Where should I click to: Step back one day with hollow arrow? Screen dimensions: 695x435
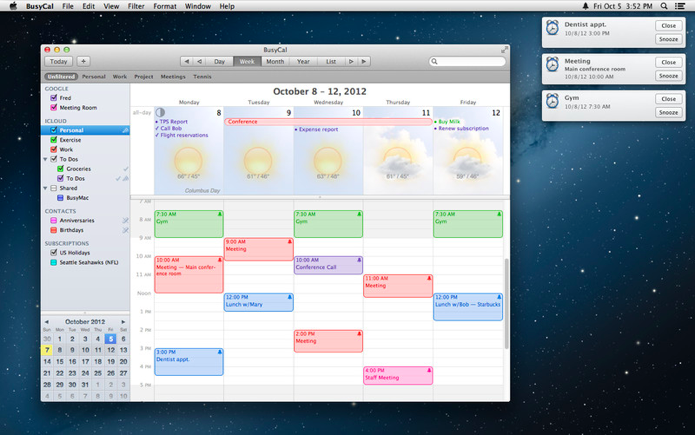coord(200,62)
